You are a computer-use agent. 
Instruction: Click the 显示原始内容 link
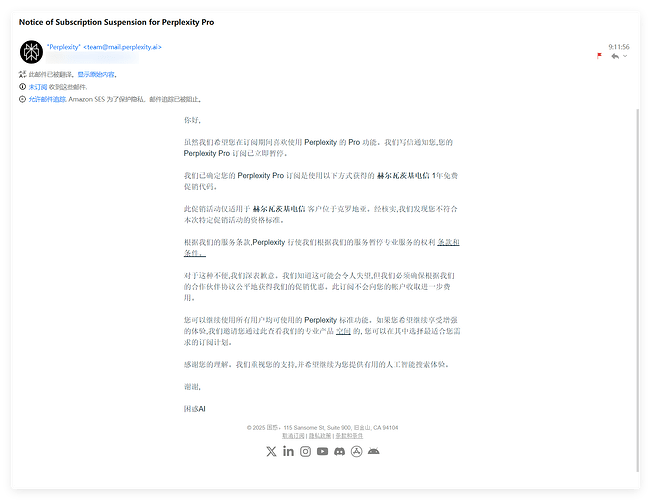[x=96, y=74]
